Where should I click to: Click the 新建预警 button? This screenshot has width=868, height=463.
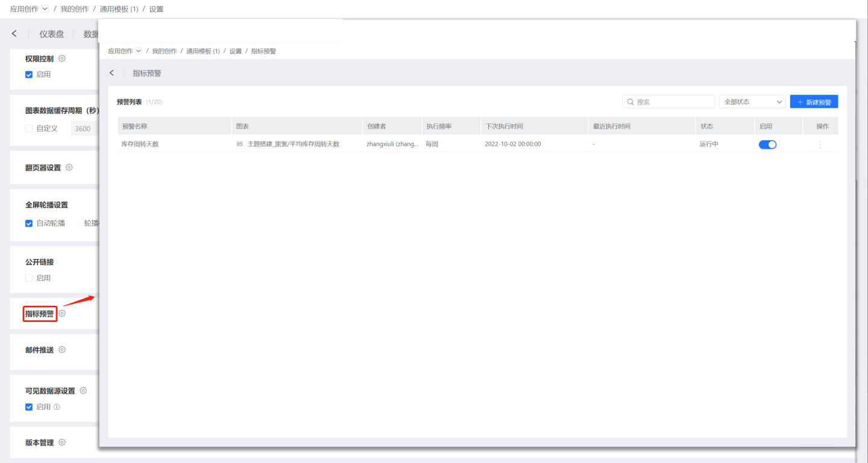(x=814, y=102)
